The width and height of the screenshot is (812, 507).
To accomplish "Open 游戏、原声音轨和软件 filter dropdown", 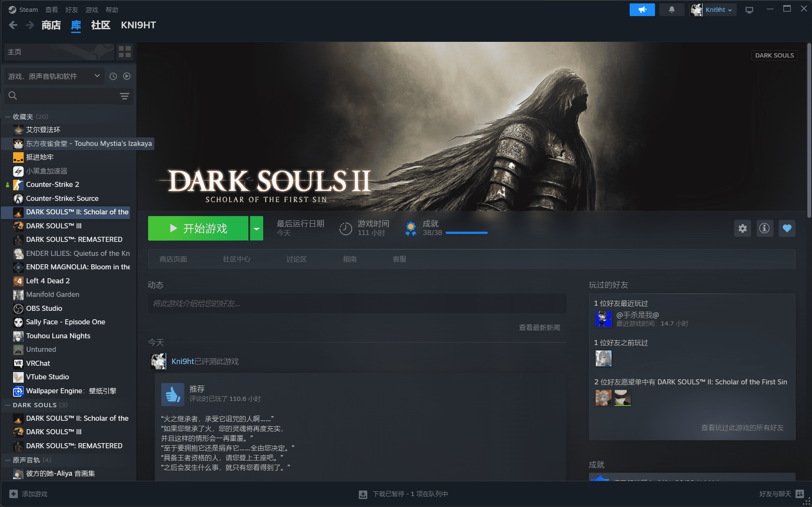I will click(54, 76).
